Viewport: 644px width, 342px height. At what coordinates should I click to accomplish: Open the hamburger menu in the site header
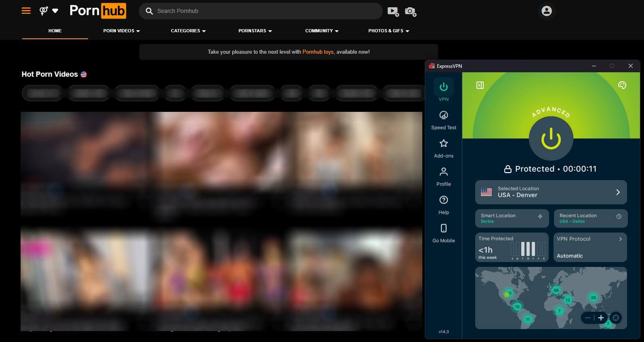[x=26, y=11]
